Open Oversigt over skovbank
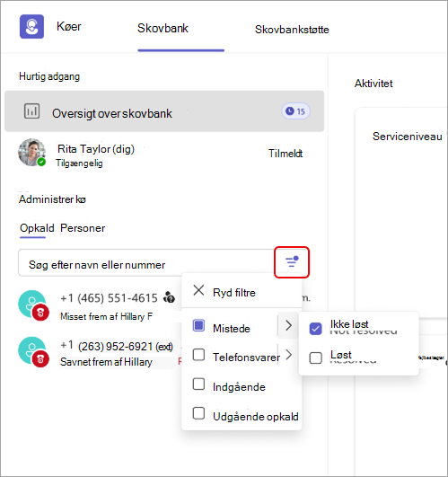This screenshot has height=477, width=448. tap(164, 111)
